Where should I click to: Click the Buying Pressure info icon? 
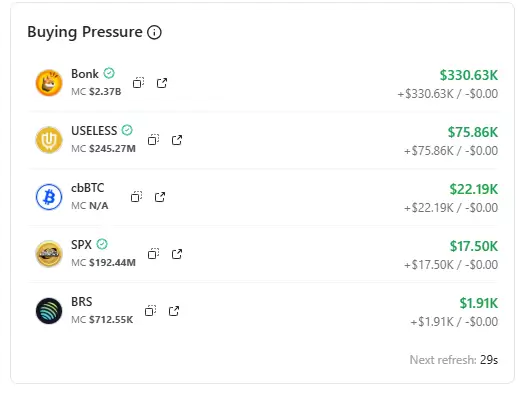[x=154, y=32]
